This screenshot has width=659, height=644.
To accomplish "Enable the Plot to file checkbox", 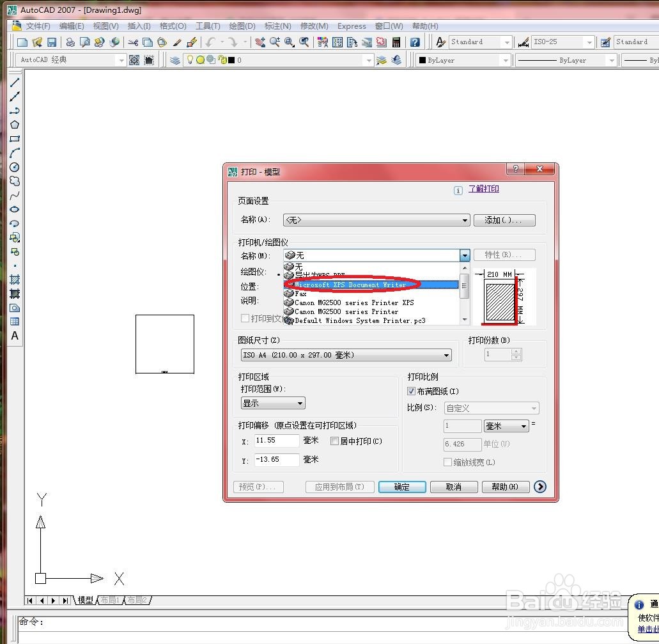I will click(245, 318).
